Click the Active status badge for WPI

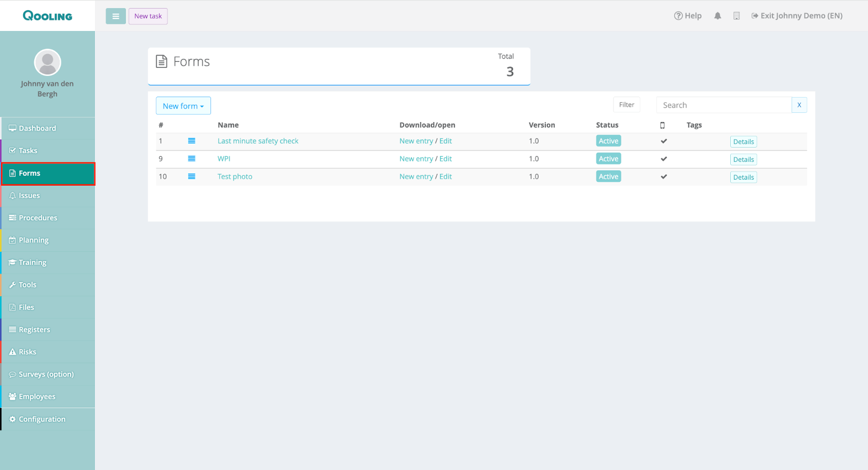coord(608,158)
